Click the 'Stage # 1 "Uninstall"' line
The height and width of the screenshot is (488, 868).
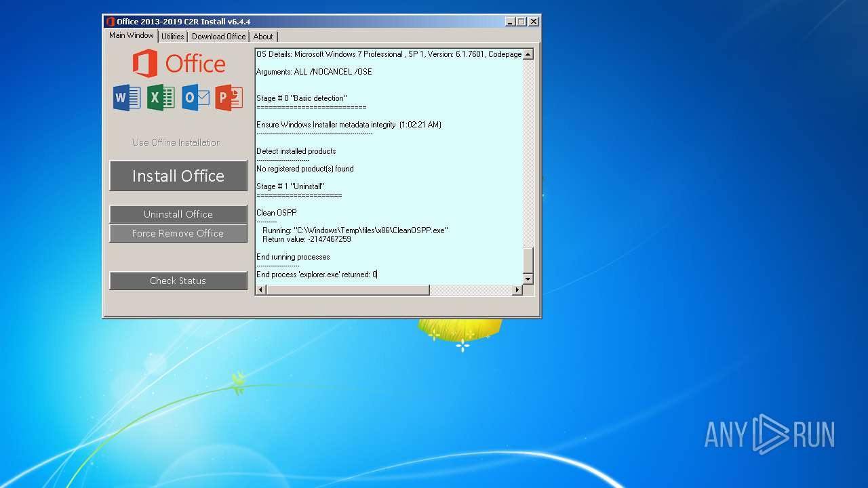click(x=290, y=186)
